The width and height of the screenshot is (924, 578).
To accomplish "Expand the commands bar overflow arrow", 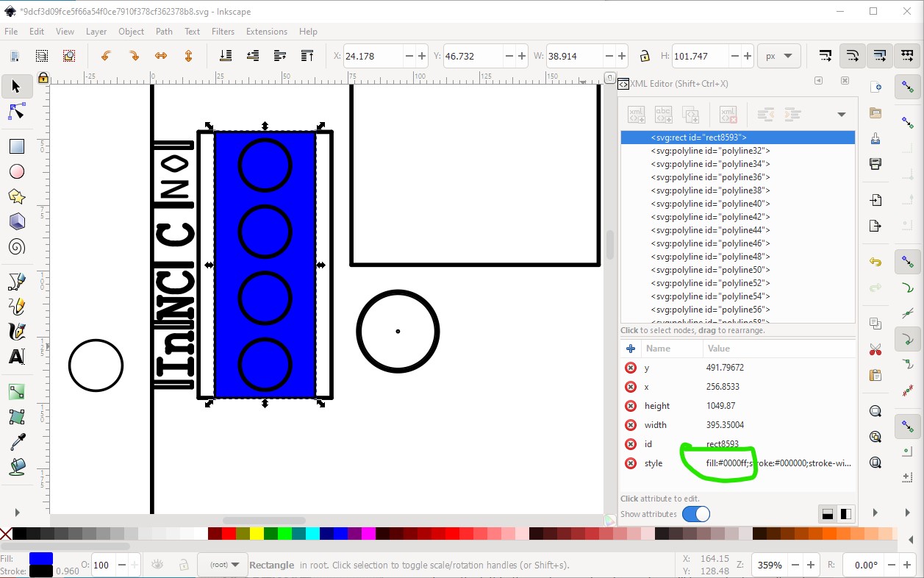I will pyautogui.click(x=875, y=513).
